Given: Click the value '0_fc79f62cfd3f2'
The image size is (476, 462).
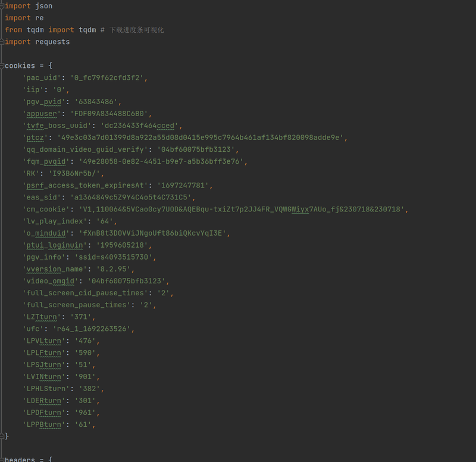Looking at the screenshot, I should coord(107,78).
